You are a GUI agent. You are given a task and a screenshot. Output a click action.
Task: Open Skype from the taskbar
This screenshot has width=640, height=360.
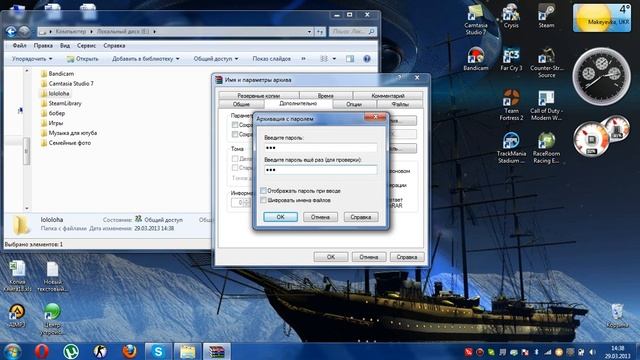158,351
